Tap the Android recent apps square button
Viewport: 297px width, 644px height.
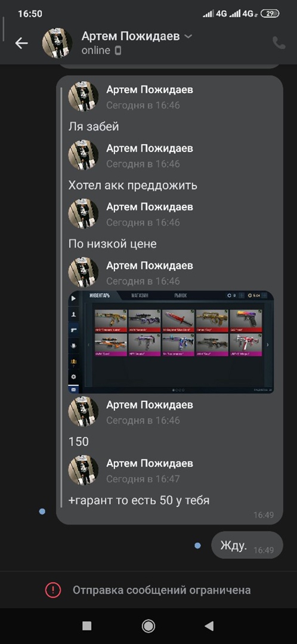pos(86,626)
